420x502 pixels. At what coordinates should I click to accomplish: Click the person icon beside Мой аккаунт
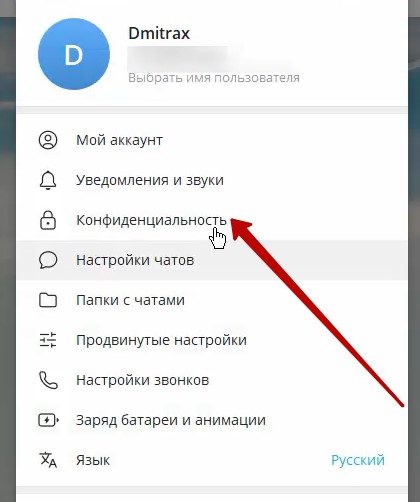pyautogui.click(x=48, y=140)
